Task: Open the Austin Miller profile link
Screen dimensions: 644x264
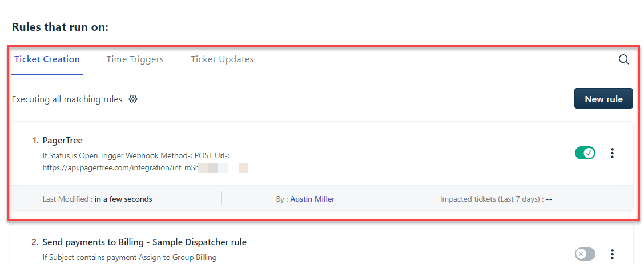Action: coord(312,199)
